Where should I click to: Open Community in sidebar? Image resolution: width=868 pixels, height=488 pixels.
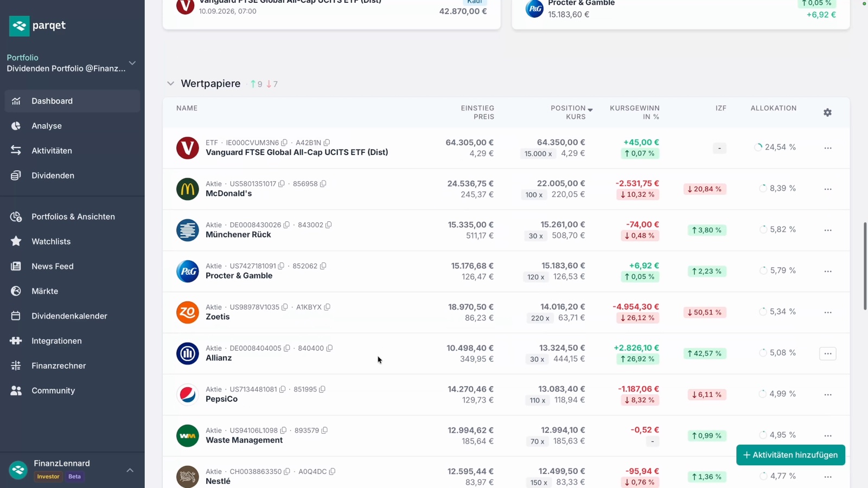coord(72,390)
